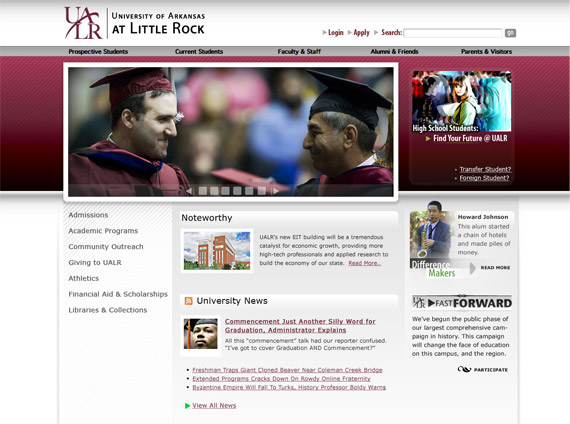The image size is (570, 424).
Task: Click the search Go button
Action: pyautogui.click(x=510, y=33)
